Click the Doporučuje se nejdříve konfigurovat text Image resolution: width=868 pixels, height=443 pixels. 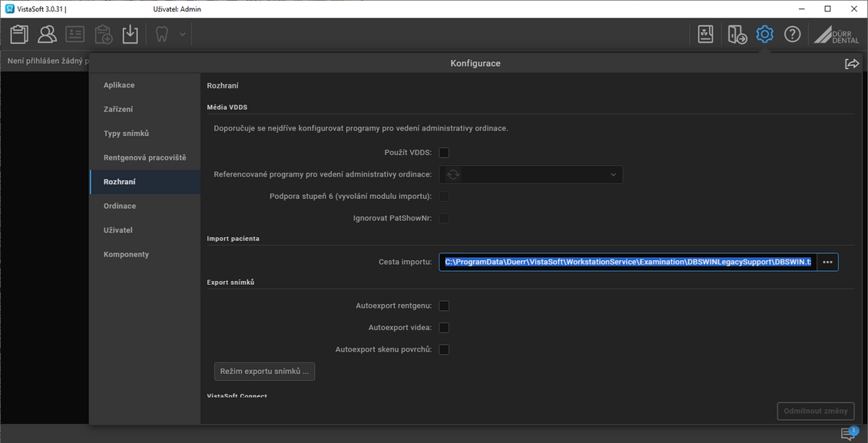point(361,128)
